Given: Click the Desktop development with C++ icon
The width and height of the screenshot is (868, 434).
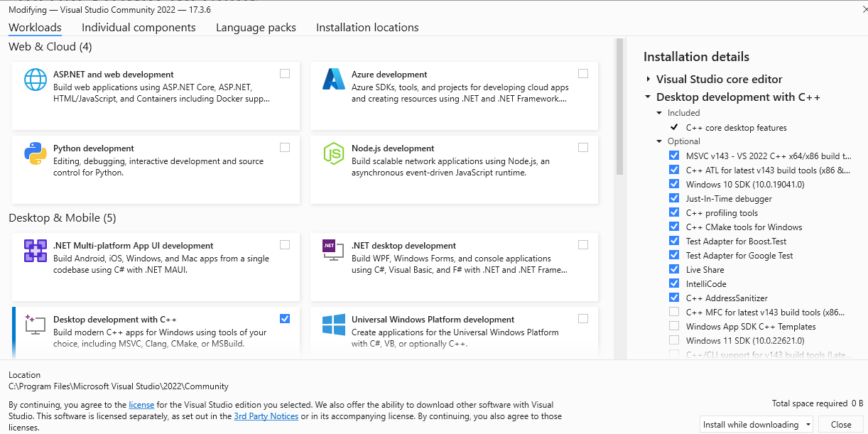Looking at the screenshot, I should 36,325.
